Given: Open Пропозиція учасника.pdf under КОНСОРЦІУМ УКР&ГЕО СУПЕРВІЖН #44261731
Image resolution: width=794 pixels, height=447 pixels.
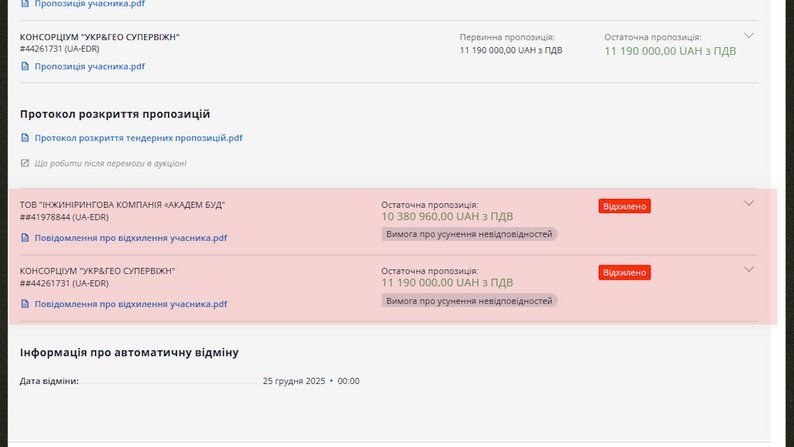Looking at the screenshot, I should (89, 66).
